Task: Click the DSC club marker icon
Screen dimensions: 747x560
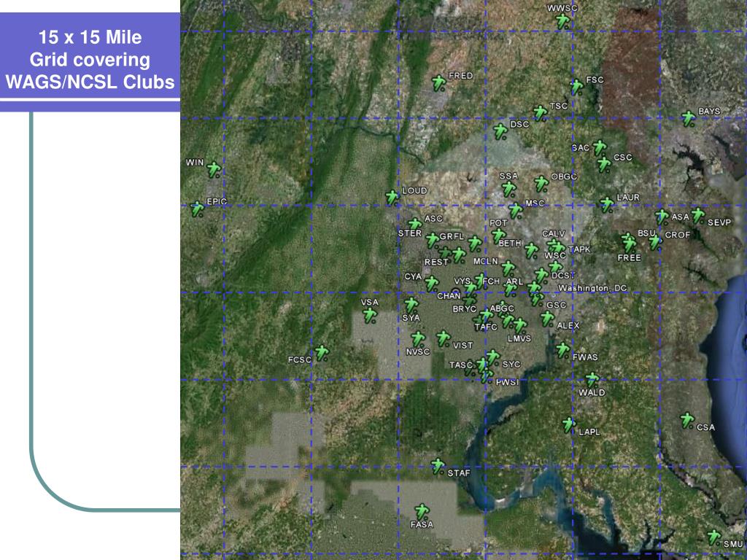Action: coord(500,131)
